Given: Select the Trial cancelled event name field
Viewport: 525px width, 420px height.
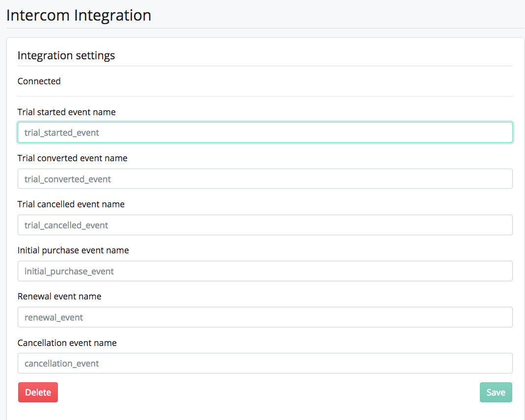Looking at the screenshot, I should 265,225.
